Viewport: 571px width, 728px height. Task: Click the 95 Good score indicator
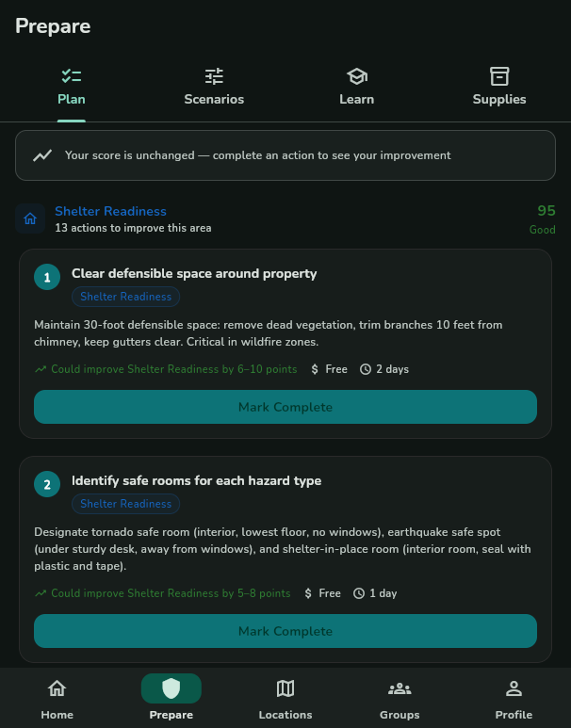pyautogui.click(x=542, y=219)
